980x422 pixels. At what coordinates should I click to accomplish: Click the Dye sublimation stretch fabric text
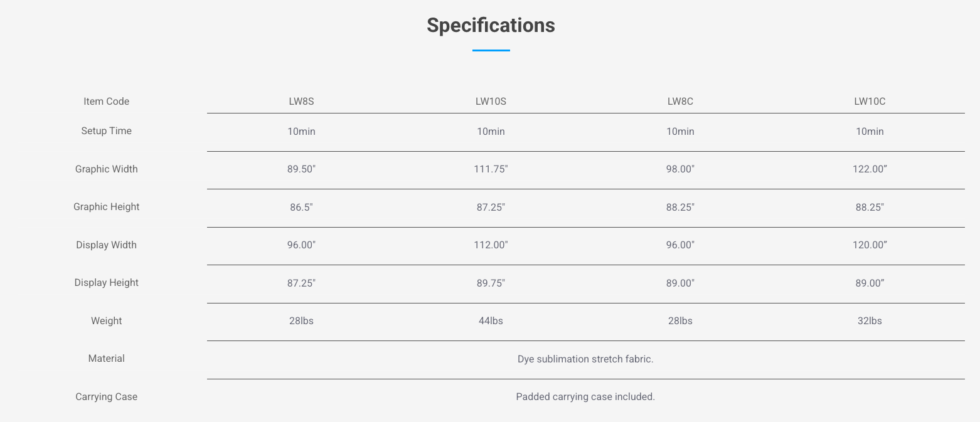[x=585, y=359]
